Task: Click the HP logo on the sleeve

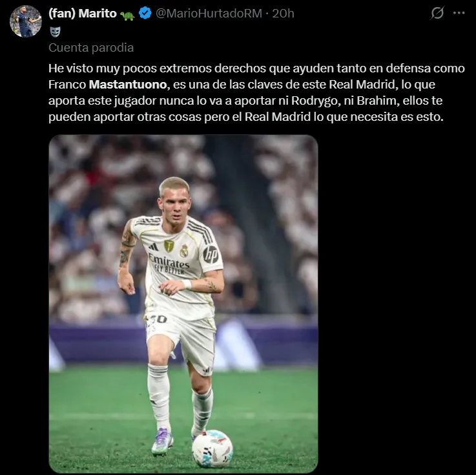Action: click(x=211, y=254)
